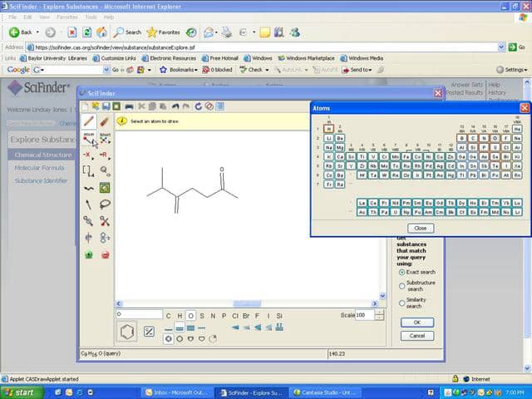Select the scissors-shaped tool in the tool palette

pyautogui.click(x=105, y=221)
